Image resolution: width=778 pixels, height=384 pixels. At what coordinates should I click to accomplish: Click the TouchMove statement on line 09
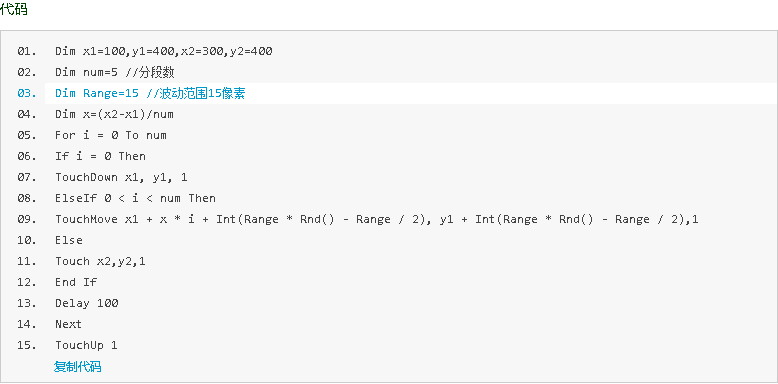[377, 219]
